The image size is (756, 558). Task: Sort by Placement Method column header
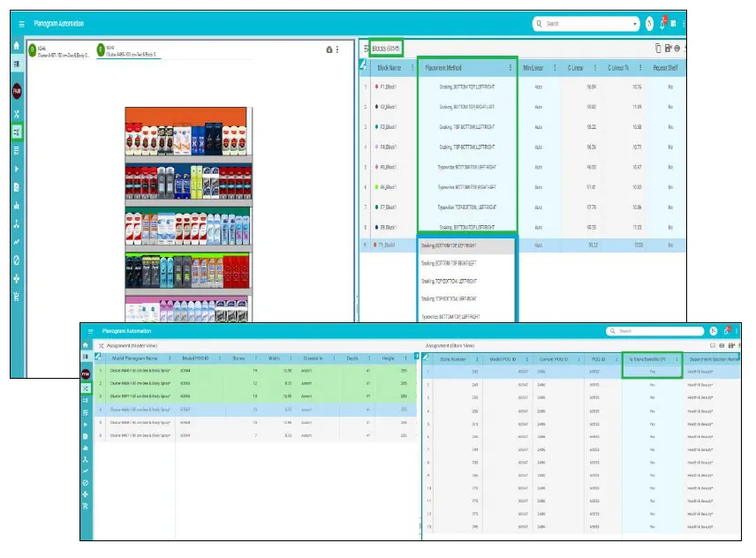click(443, 68)
